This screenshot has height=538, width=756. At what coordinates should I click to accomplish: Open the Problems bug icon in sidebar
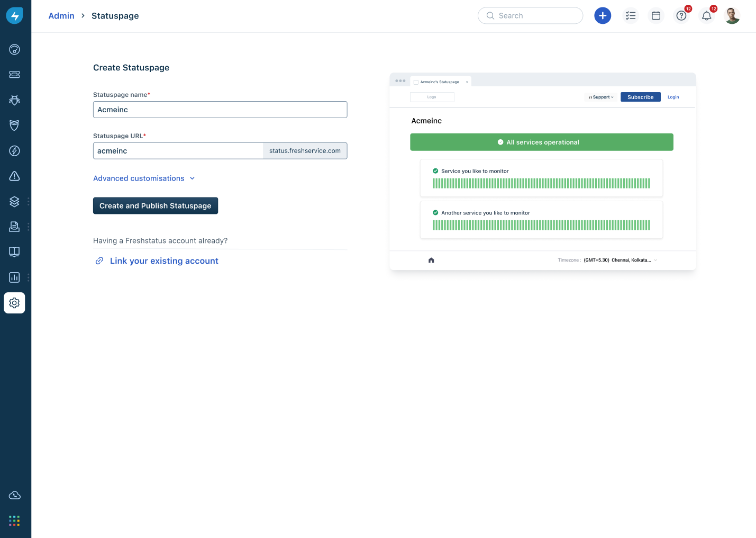pyautogui.click(x=15, y=100)
